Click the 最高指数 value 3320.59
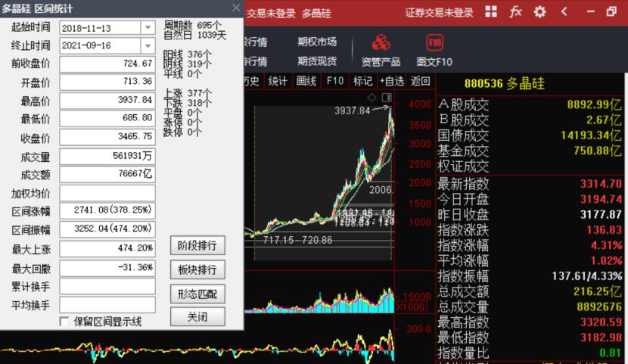 click(x=601, y=322)
